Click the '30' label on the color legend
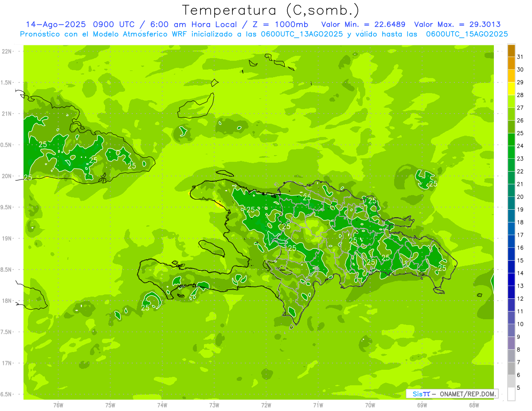532x411 pixels. 520,70
